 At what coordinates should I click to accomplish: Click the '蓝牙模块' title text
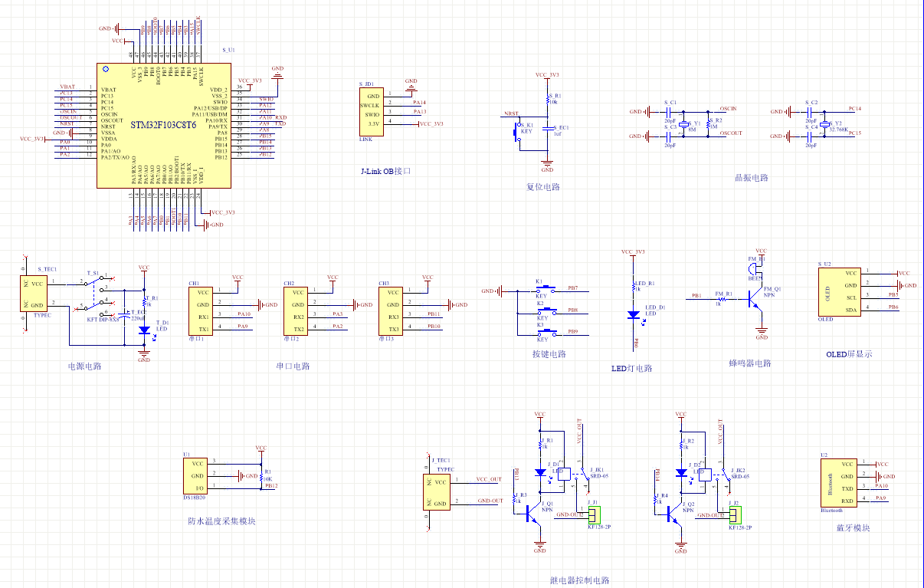point(854,528)
